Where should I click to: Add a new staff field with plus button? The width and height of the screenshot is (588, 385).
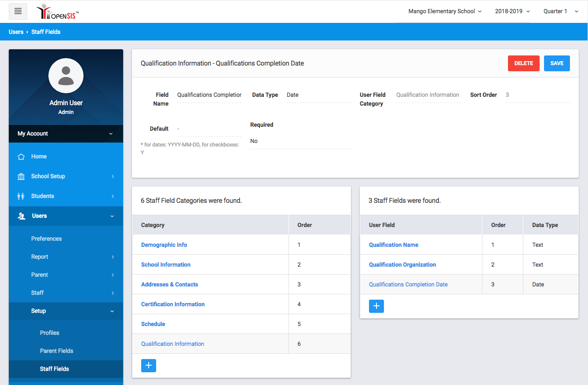[376, 306]
